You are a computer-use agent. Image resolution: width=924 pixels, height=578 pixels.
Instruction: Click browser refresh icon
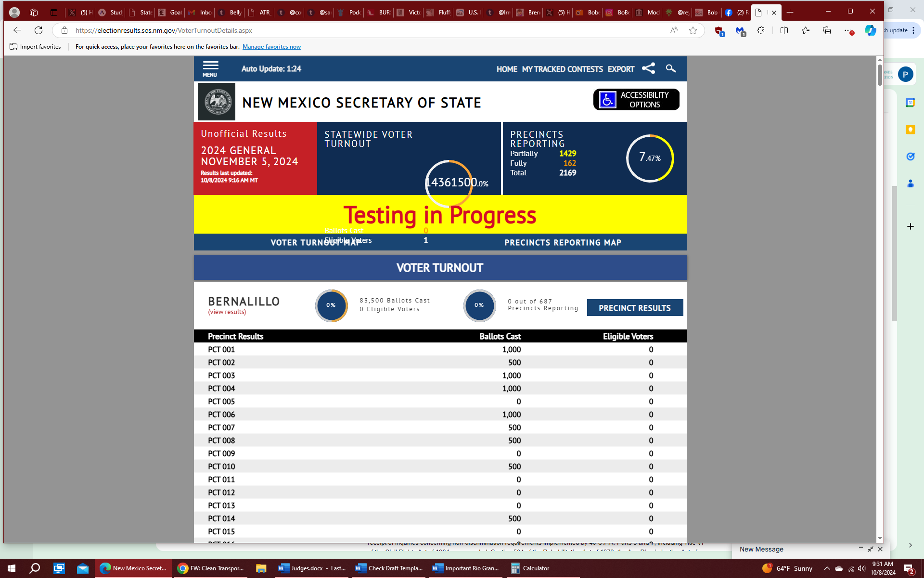coord(38,30)
